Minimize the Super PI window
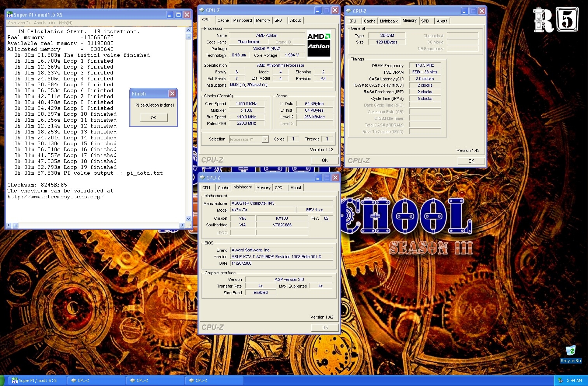The height and width of the screenshot is (386, 588). click(169, 15)
